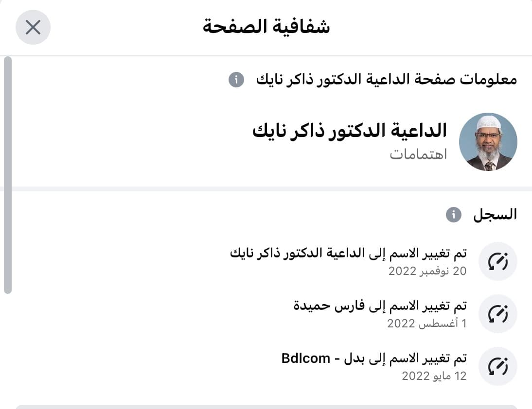The height and width of the screenshot is (409, 532).
Task: Click the name-change icon for the فارس حميدة entry
Action: pyautogui.click(x=497, y=314)
